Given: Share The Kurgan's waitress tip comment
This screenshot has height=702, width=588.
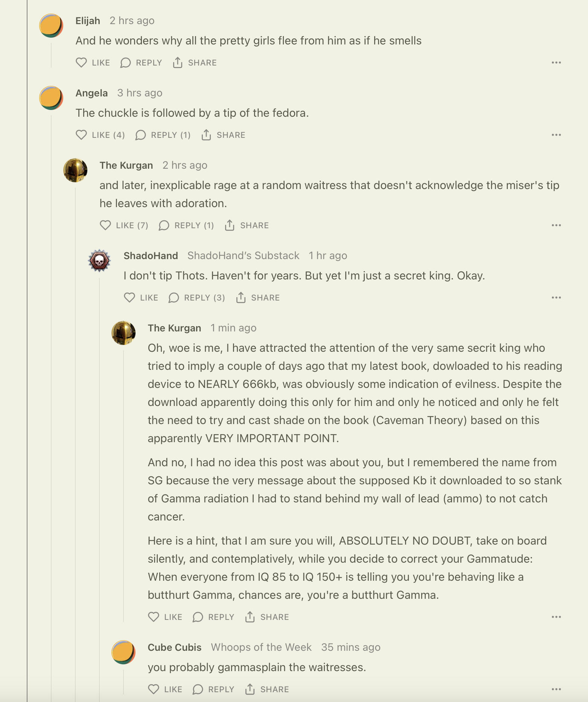Looking at the screenshot, I should [x=230, y=225].
